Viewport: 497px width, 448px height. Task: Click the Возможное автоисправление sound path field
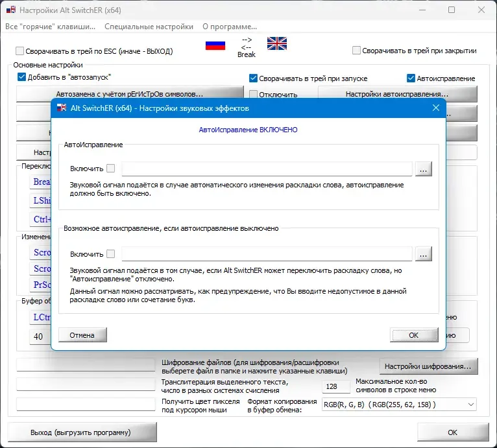tap(267, 254)
